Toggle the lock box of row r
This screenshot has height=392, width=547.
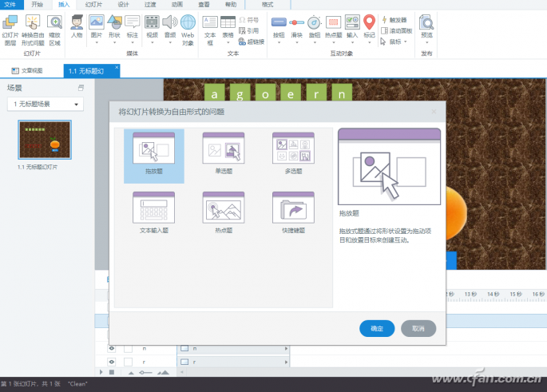point(128,362)
